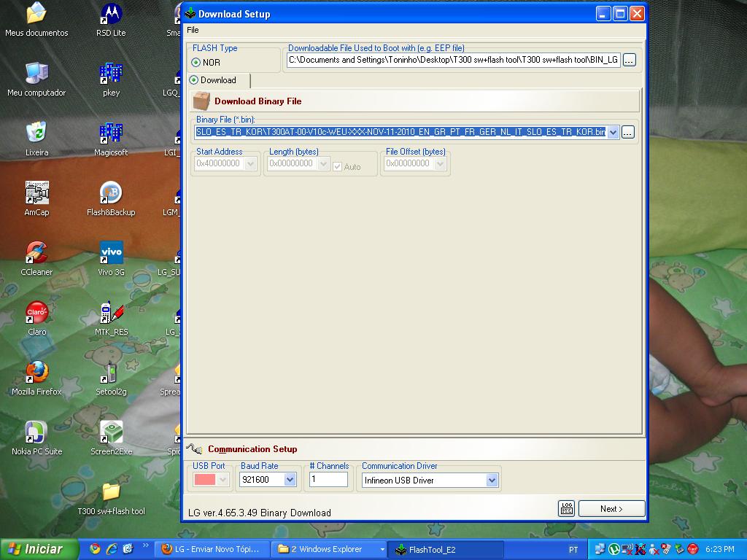The height and width of the screenshot is (560, 747).
Task: Open the pkey desktop shortcut
Action: 111,79
